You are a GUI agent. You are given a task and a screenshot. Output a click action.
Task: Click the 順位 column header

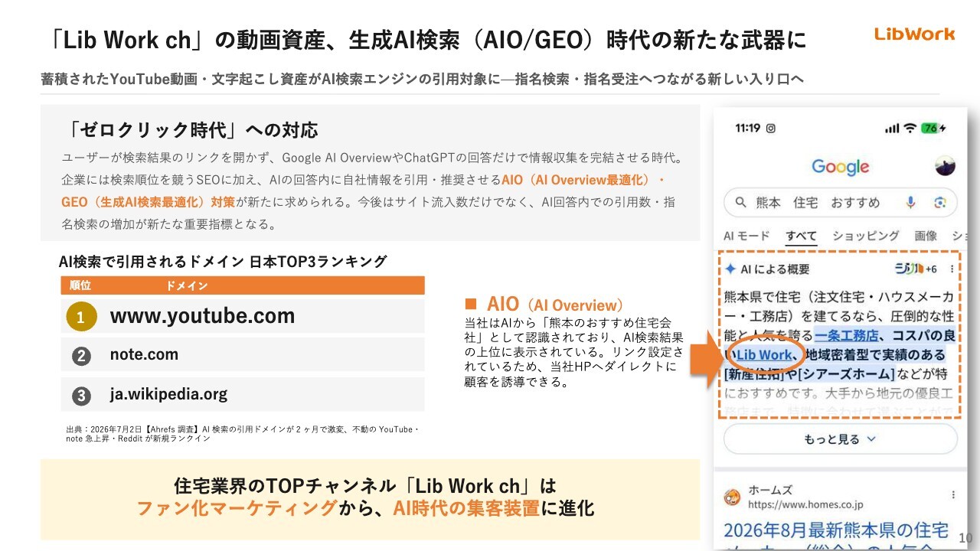tap(80, 286)
